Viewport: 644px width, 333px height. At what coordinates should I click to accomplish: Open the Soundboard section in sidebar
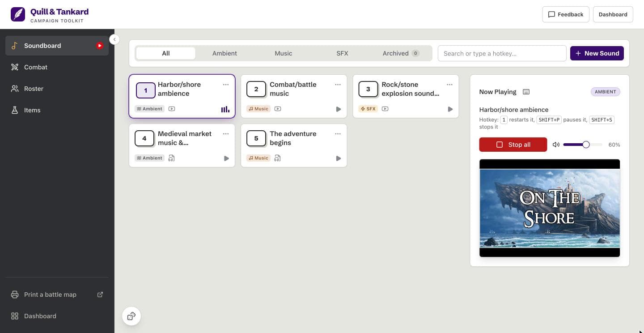57,46
